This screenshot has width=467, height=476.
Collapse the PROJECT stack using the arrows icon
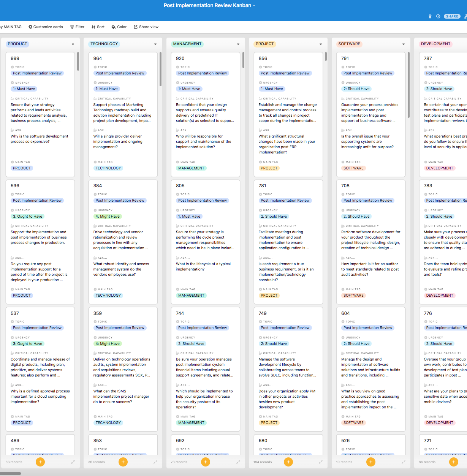[x=321, y=462]
